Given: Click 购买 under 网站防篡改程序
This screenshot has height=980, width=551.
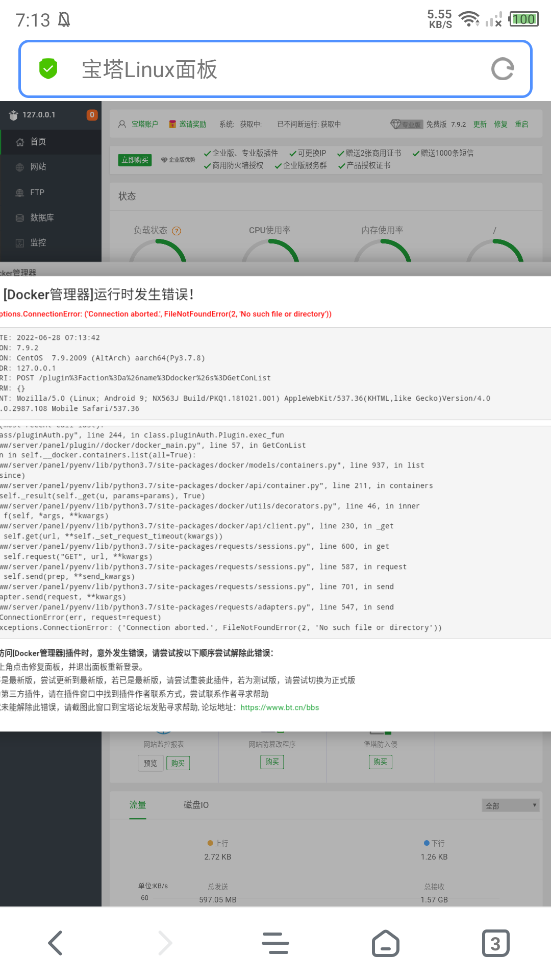Looking at the screenshot, I should 272,762.
